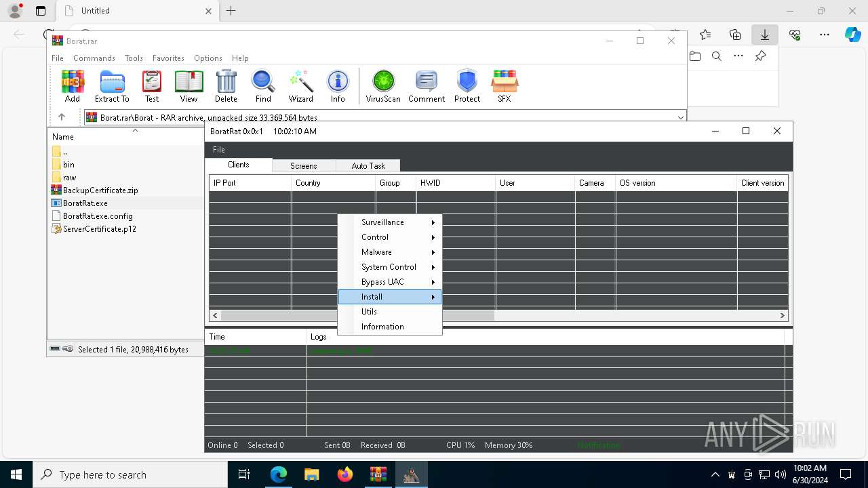Click the Name column header in WinRAR
868x488 pixels.
tap(125, 137)
